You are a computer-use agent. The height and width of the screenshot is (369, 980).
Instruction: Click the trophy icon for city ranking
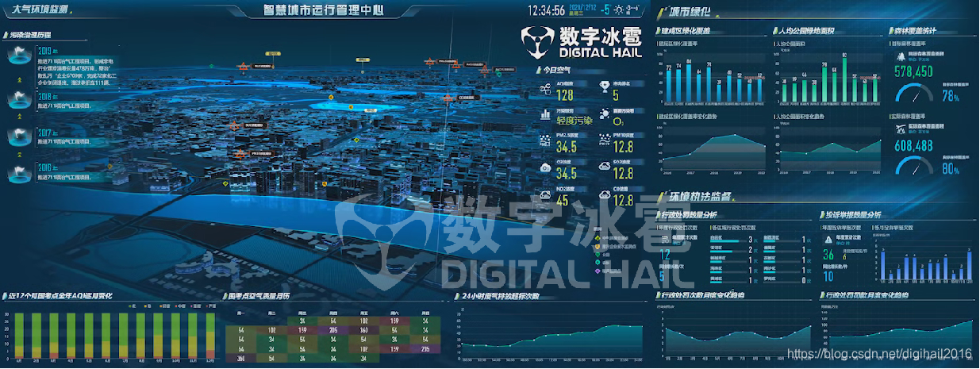[605, 86]
